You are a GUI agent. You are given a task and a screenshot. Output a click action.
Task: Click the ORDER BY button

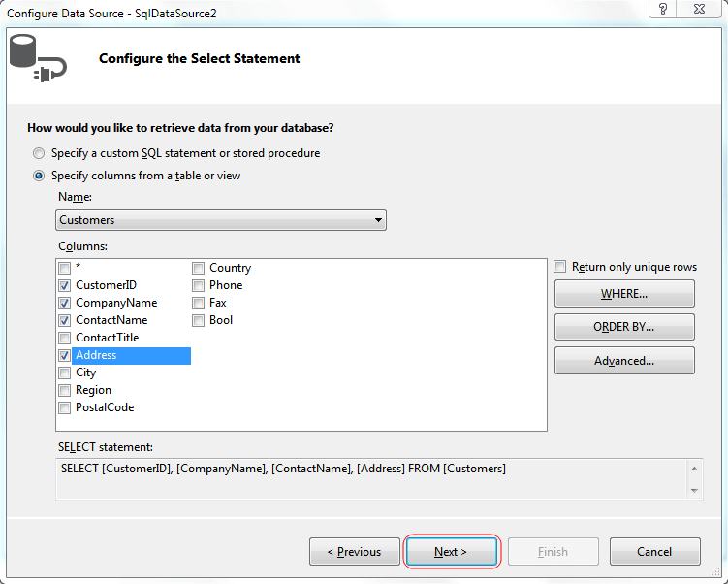click(624, 327)
